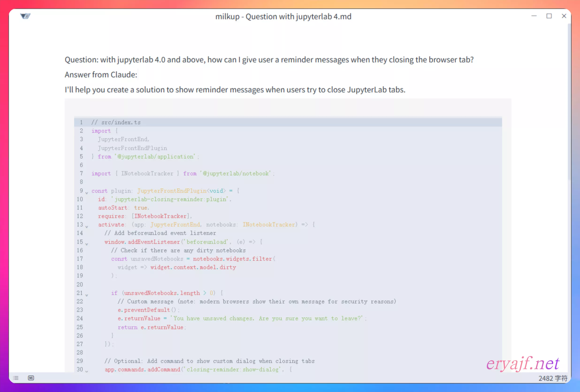The image size is (580, 392).
Task: Click the 2482 character count indicator
Action: (x=553, y=378)
